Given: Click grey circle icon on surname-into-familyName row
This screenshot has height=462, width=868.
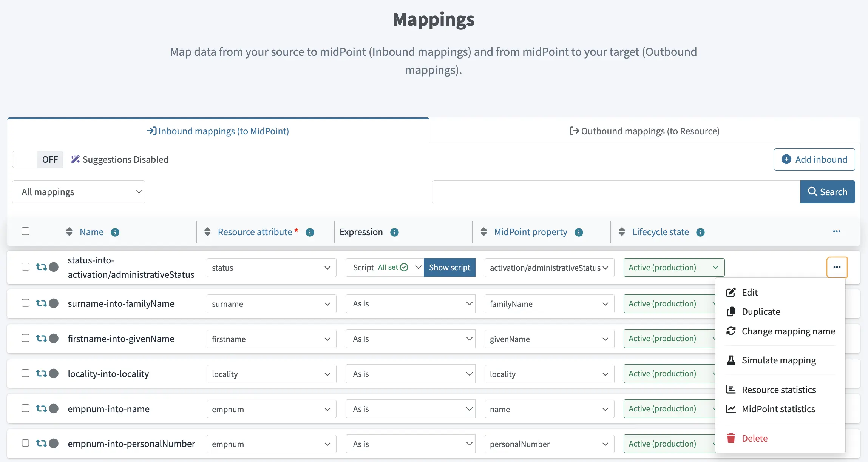Looking at the screenshot, I should click(x=54, y=303).
